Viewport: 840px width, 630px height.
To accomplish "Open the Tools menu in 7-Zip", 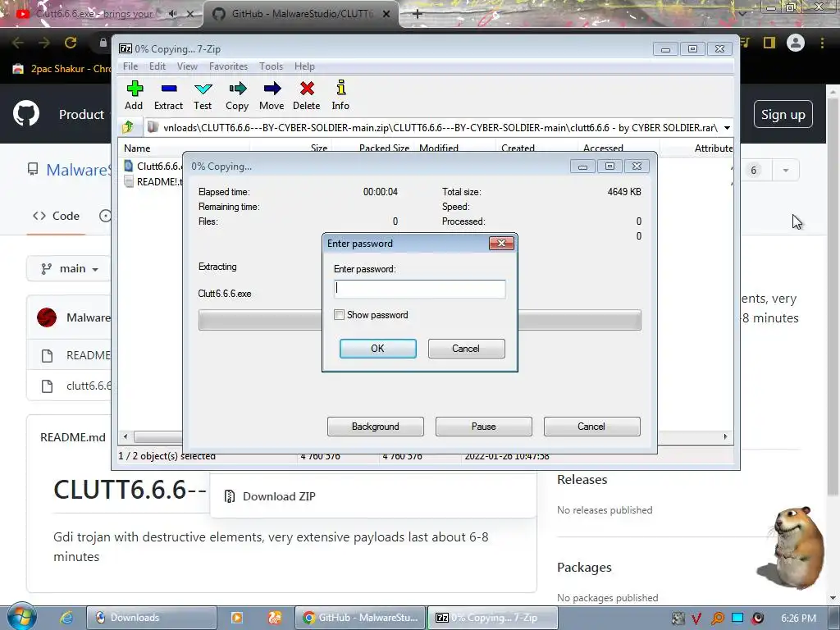I will [x=271, y=66].
